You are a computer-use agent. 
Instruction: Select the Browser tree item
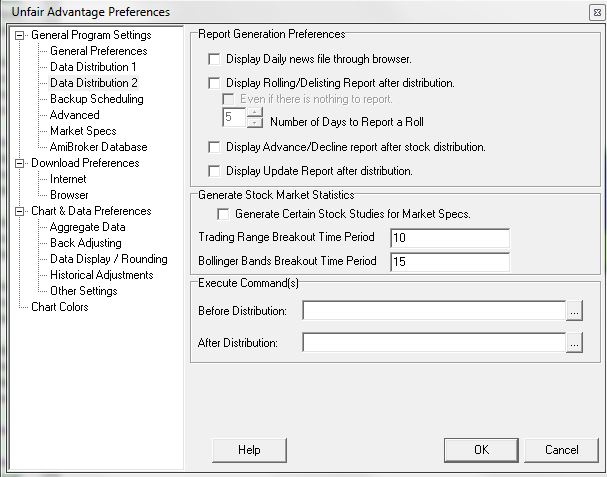(x=69, y=195)
